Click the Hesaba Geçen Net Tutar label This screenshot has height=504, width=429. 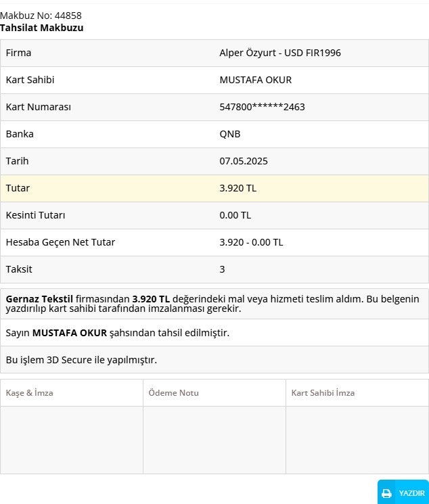coord(60,242)
